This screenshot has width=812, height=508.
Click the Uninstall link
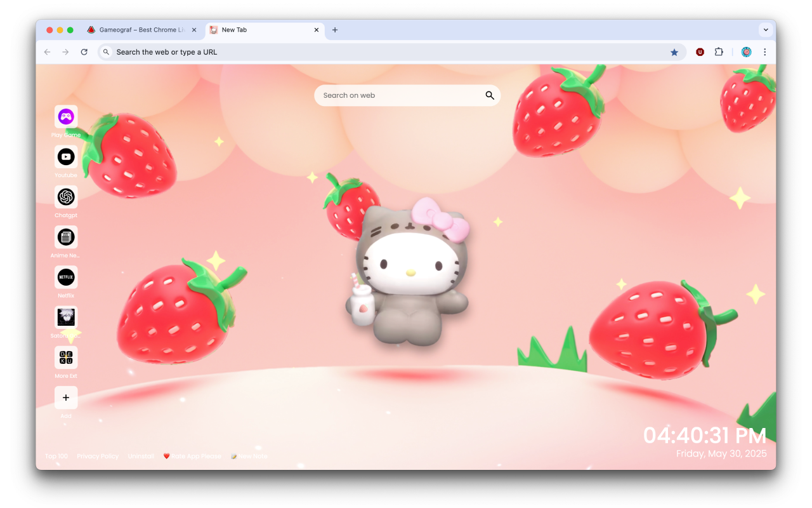[x=141, y=456]
